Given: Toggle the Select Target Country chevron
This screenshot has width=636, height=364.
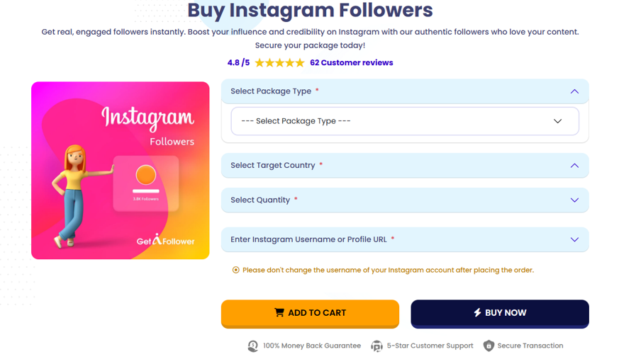Looking at the screenshot, I should (574, 166).
